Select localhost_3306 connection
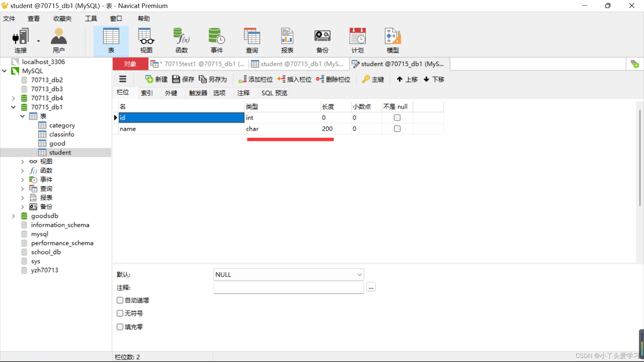Screen dimensions: 644x362 coord(43,62)
